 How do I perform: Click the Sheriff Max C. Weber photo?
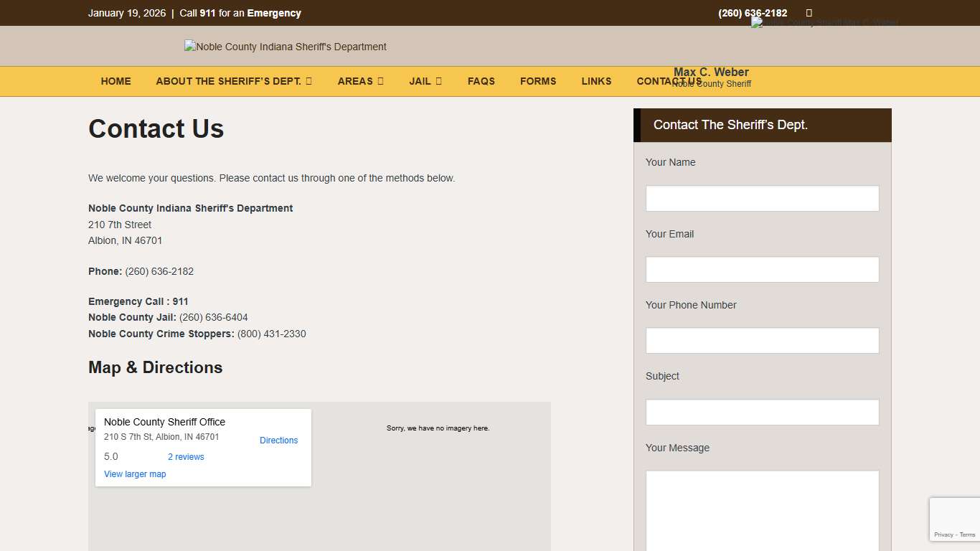[x=824, y=23]
